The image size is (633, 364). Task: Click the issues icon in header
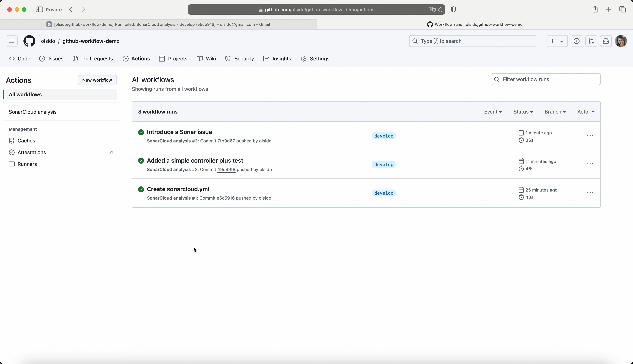[577, 41]
